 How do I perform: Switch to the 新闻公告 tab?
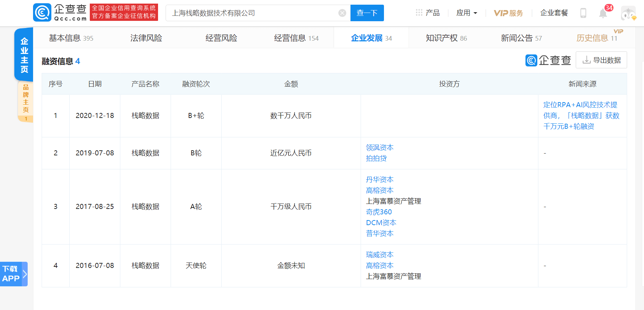click(522, 38)
